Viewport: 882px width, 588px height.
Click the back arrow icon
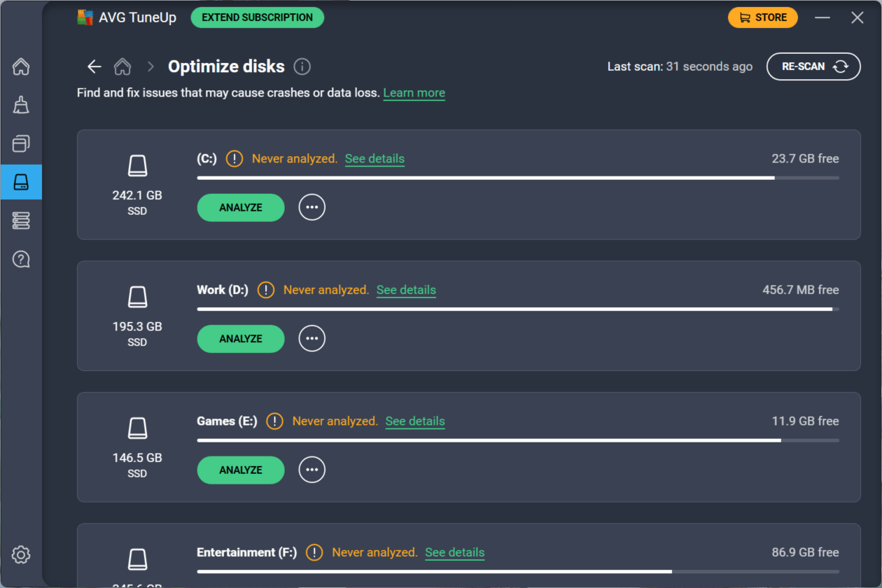(x=94, y=66)
